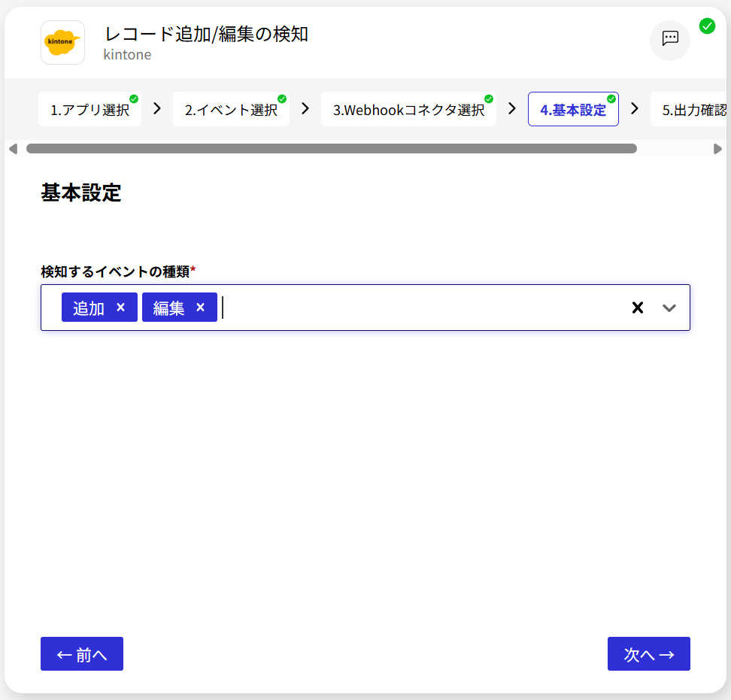Image resolution: width=731 pixels, height=700 pixels.
Task: Clear all selected event types with X
Action: pos(638,308)
